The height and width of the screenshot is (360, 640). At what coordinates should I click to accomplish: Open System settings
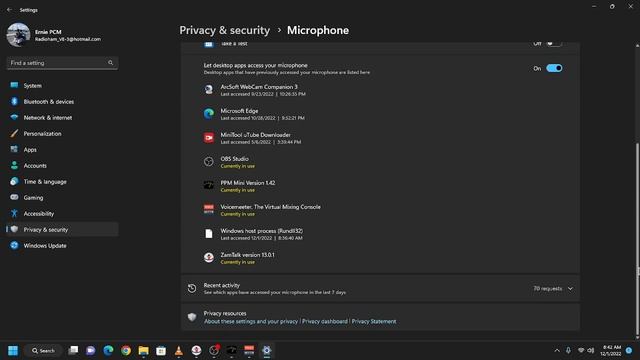coord(62,85)
